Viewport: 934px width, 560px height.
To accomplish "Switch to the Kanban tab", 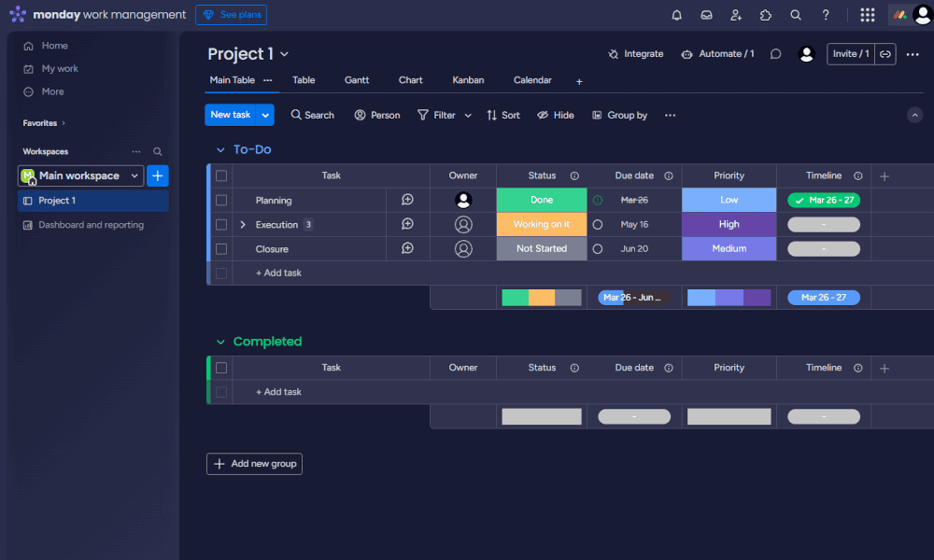I will point(468,80).
